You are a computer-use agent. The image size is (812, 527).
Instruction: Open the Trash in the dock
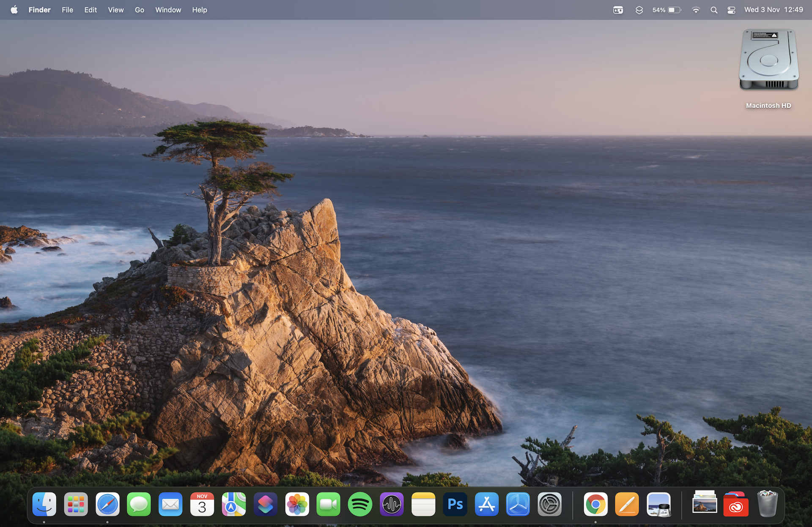click(767, 503)
